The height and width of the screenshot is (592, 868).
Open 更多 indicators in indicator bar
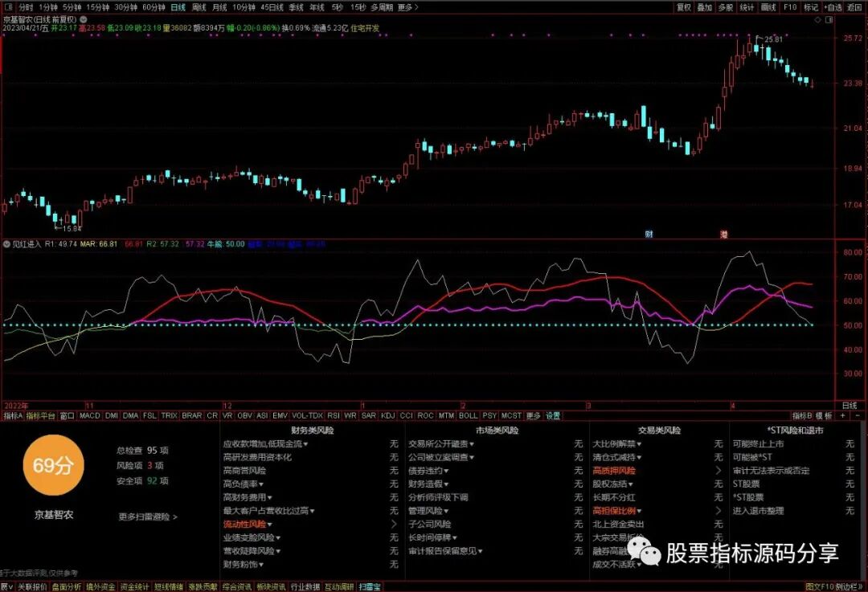click(533, 415)
